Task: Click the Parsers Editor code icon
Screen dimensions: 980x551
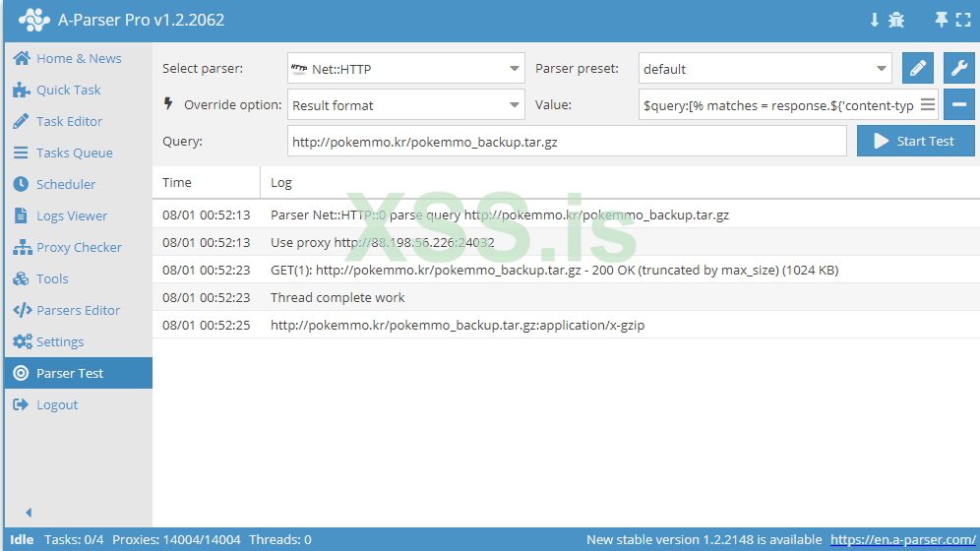Action: coord(23,311)
